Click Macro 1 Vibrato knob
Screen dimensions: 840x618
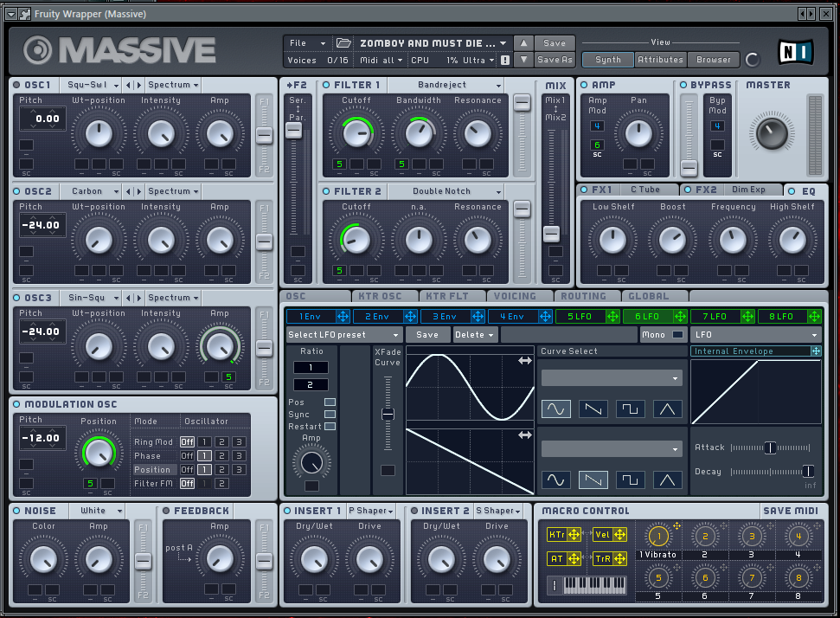point(658,536)
